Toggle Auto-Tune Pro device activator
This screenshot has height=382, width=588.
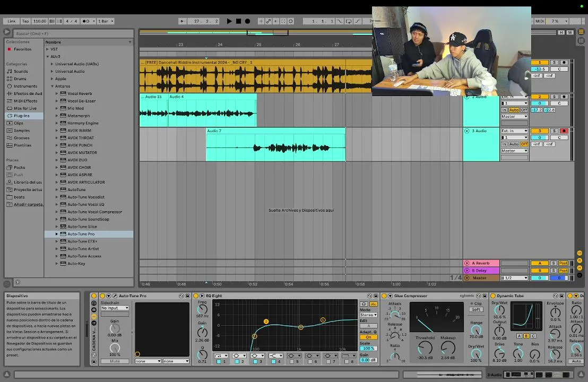(102, 296)
